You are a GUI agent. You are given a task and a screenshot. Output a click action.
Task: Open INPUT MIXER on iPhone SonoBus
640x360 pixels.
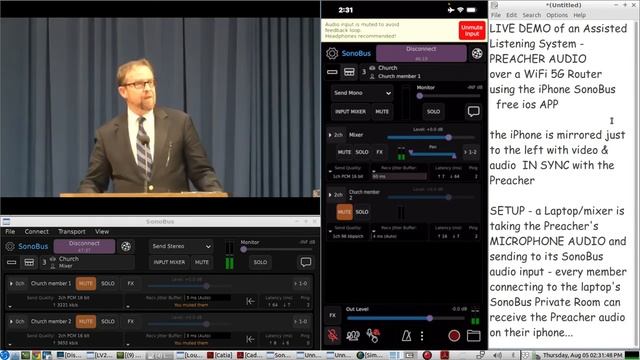click(350, 111)
